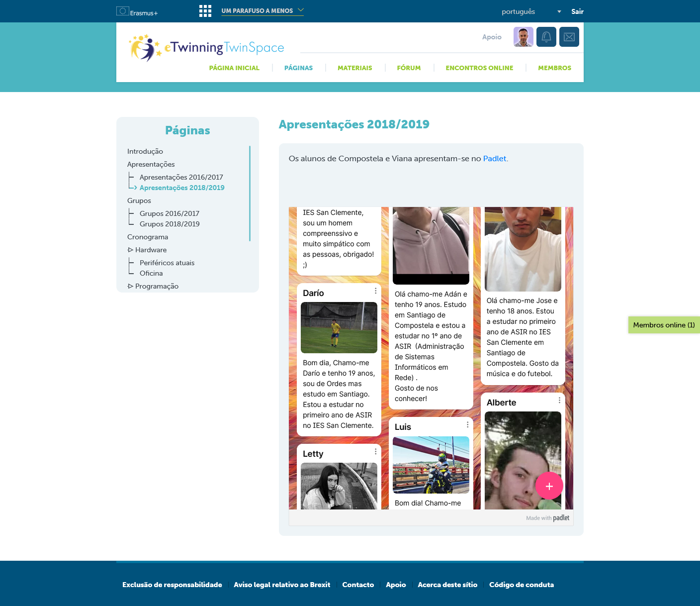Click Exclusão de responsabilidade footer link
The image size is (700, 606).
point(172,585)
